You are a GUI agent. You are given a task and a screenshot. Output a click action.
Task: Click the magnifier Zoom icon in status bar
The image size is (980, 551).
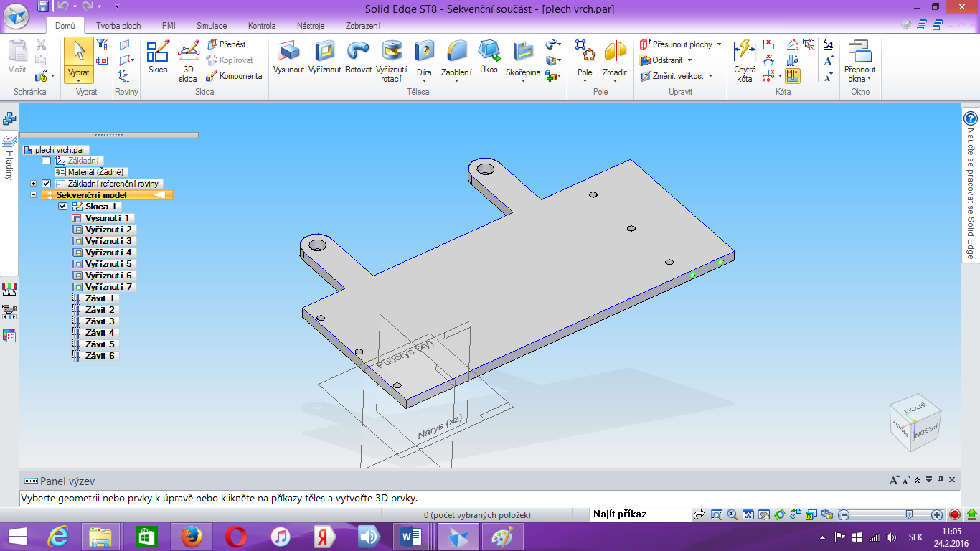(x=732, y=514)
